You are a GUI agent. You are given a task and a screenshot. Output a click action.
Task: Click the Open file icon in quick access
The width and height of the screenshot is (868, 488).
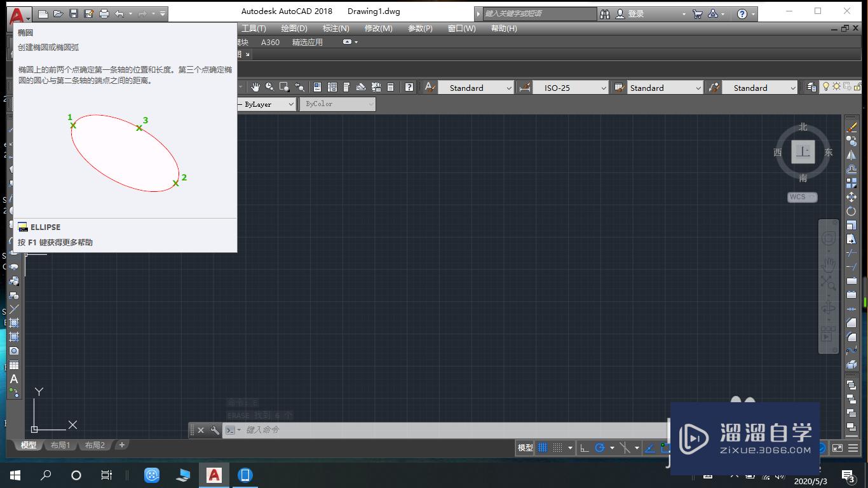[x=58, y=13]
